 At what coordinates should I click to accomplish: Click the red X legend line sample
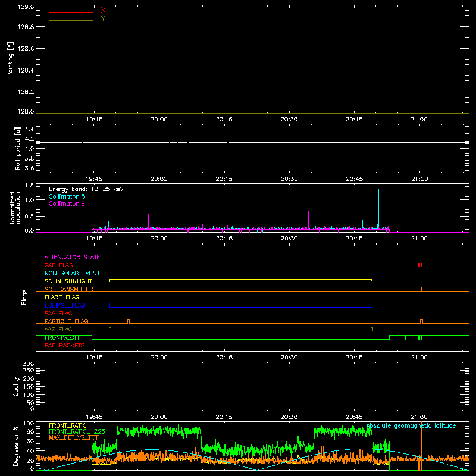pos(71,12)
